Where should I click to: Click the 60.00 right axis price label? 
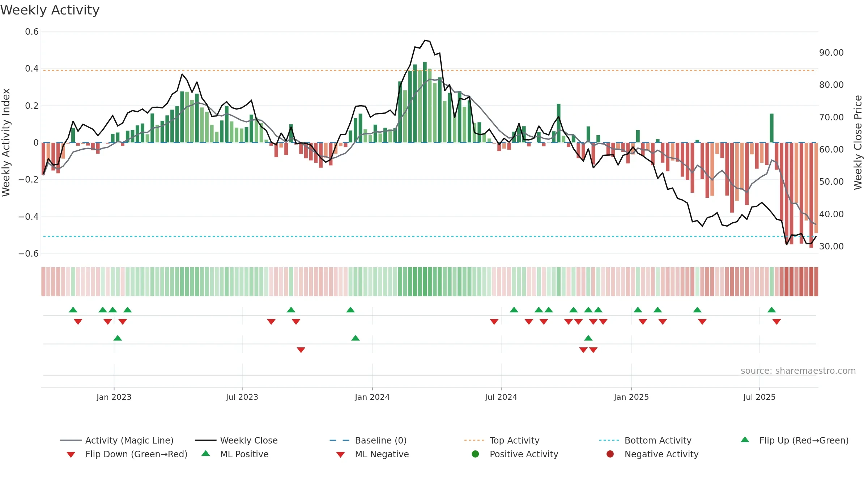[x=831, y=149]
